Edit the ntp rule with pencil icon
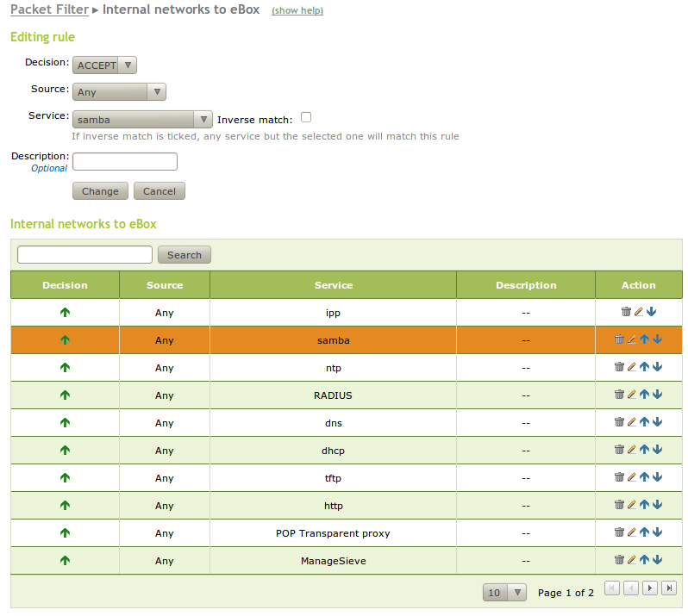Viewport: 688px width, 616px height. (x=632, y=367)
